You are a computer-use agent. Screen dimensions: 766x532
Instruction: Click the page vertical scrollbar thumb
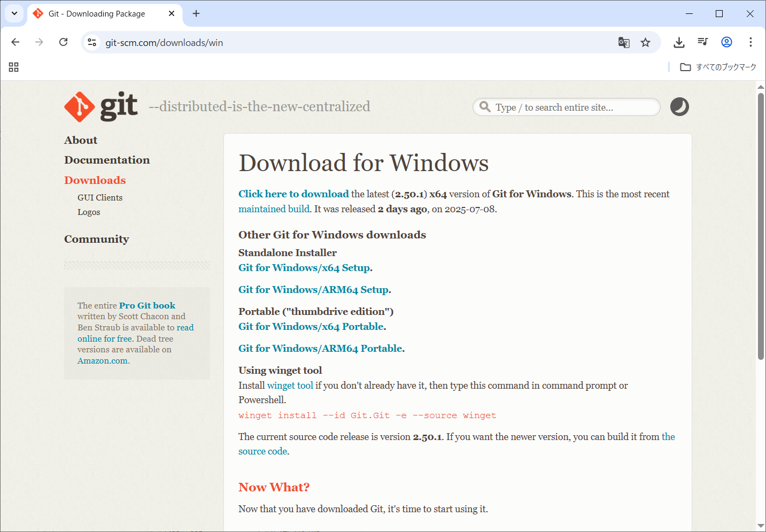point(761,225)
